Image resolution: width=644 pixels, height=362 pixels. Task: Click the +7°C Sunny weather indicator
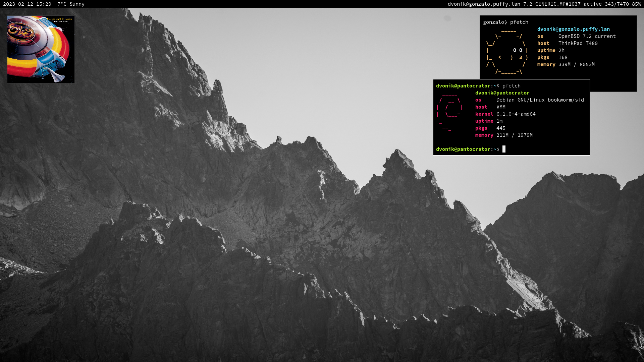pyautogui.click(x=69, y=4)
